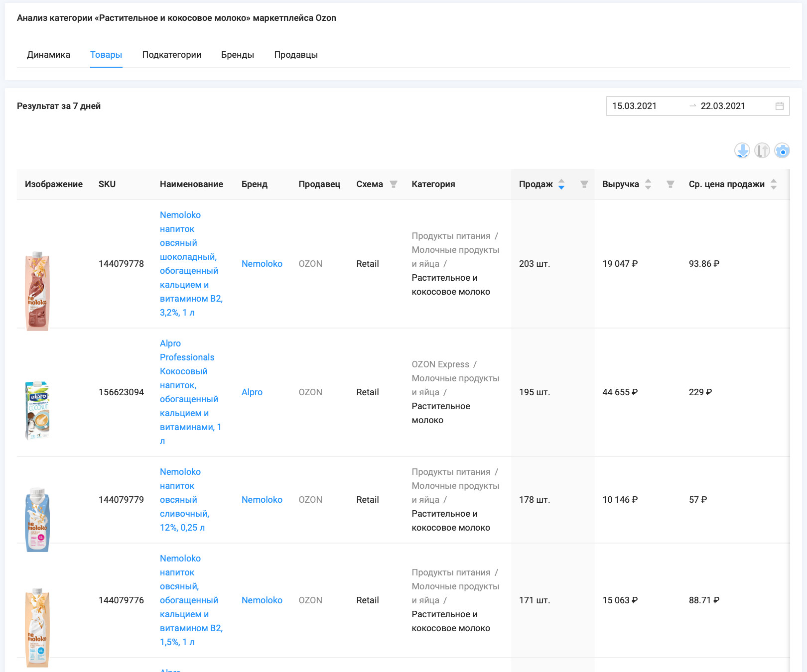The height and width of the screenshot is (672, 807).
Task: Click the Изображение column header
Action: (54, 184)
